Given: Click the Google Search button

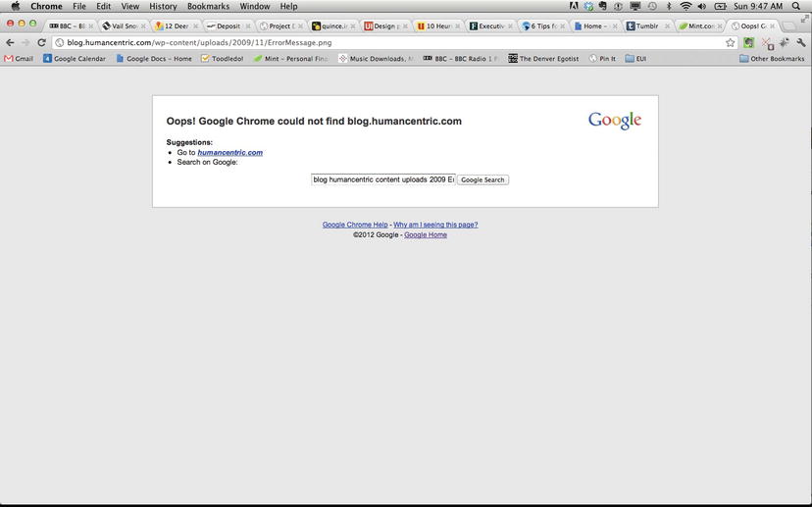Looking at the screenshot, I should (x=482, y=179).
